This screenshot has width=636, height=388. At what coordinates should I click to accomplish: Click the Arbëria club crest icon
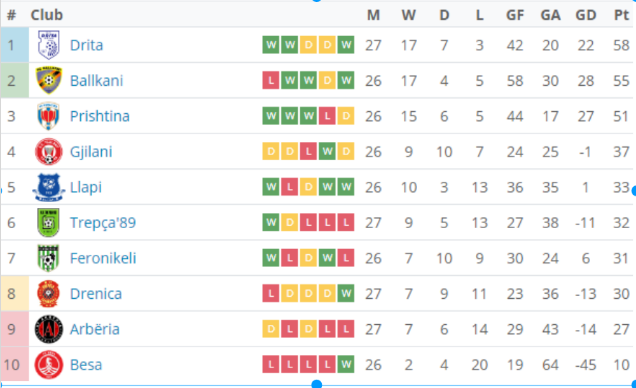point(49,329)
